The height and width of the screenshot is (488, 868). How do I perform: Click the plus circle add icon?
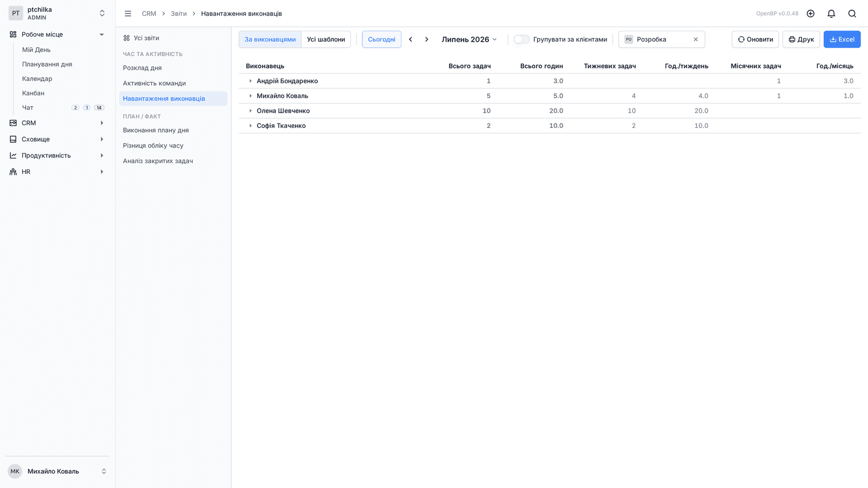tap(810, 14)
